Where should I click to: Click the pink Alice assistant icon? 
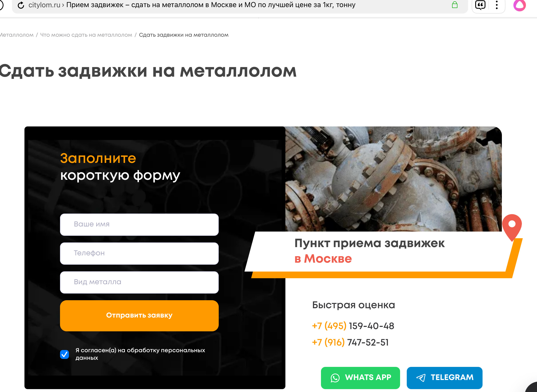[519, 5]
